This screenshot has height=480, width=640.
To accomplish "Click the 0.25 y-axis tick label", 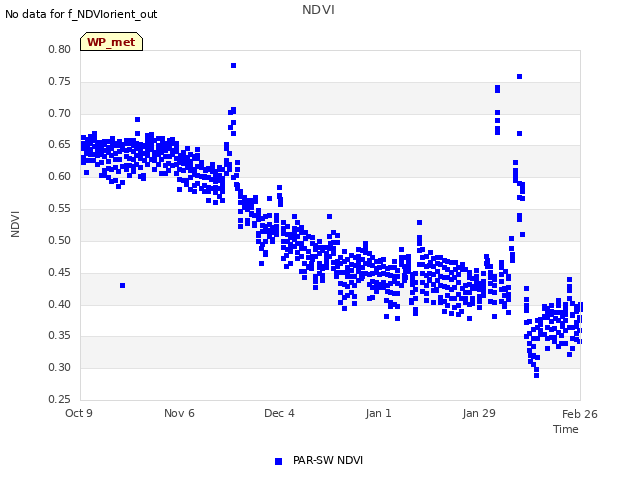I will click(x=60, y=399).
